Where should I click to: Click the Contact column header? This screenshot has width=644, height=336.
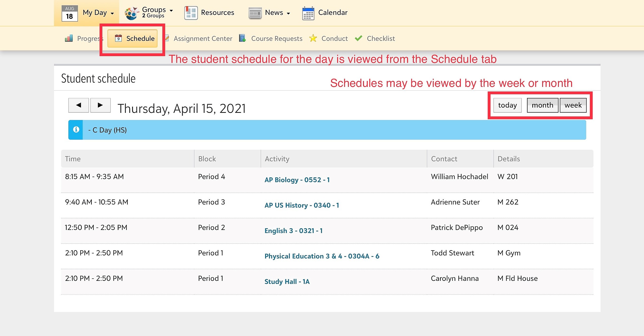coord(460,159)
